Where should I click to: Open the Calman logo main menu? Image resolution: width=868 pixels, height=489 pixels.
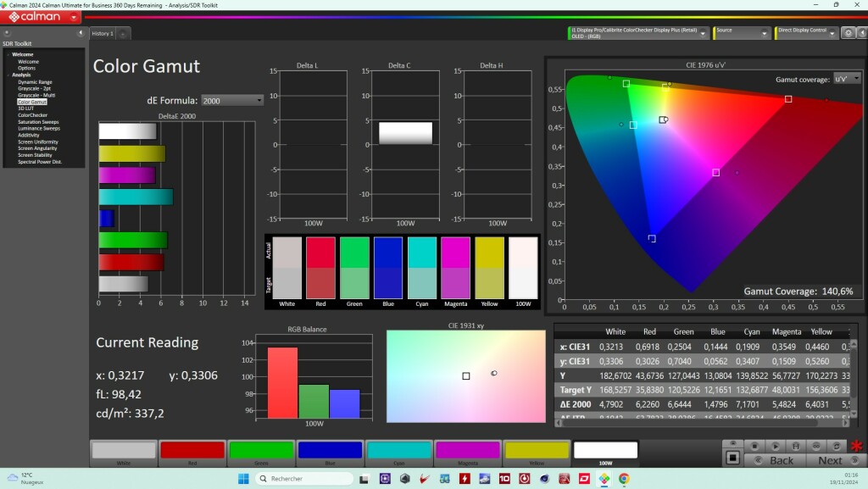pos(41,17)
